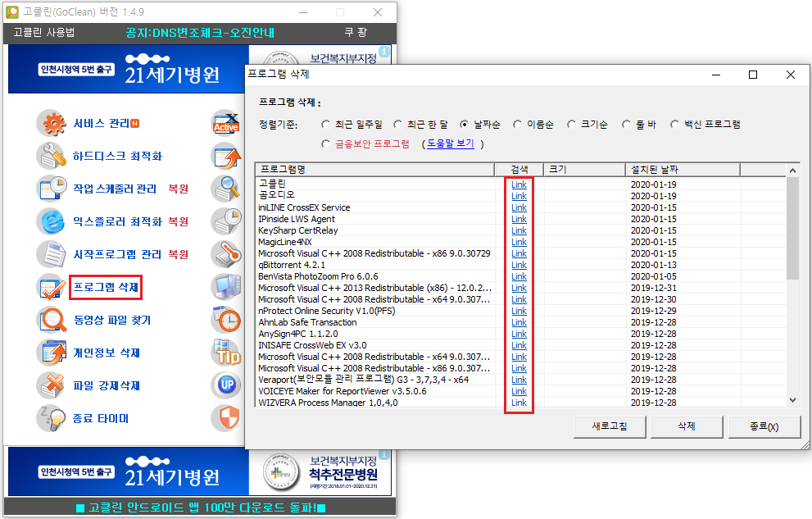Screen dimensions: 812x519
Task: Click the computer monitor icon
Action: click(226, 287)
